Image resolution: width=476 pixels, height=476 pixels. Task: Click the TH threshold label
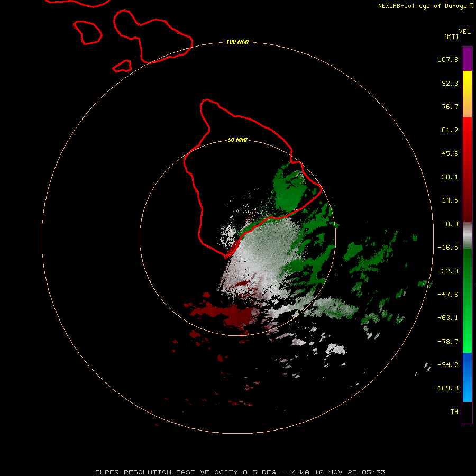[454, 412]
